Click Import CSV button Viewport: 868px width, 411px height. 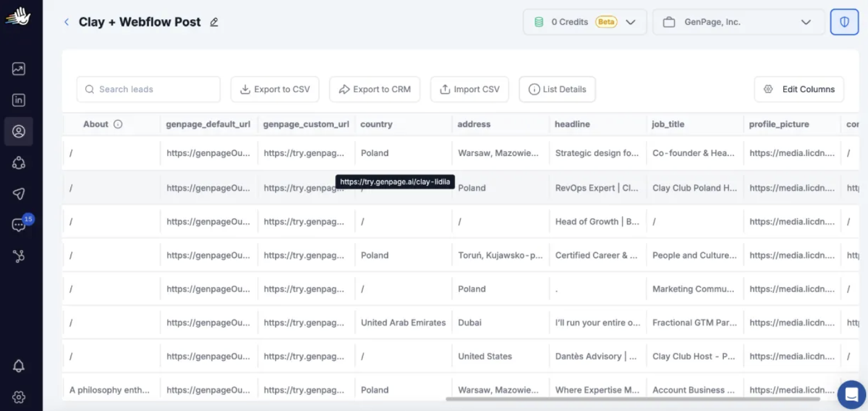click(x=469, y=89)
